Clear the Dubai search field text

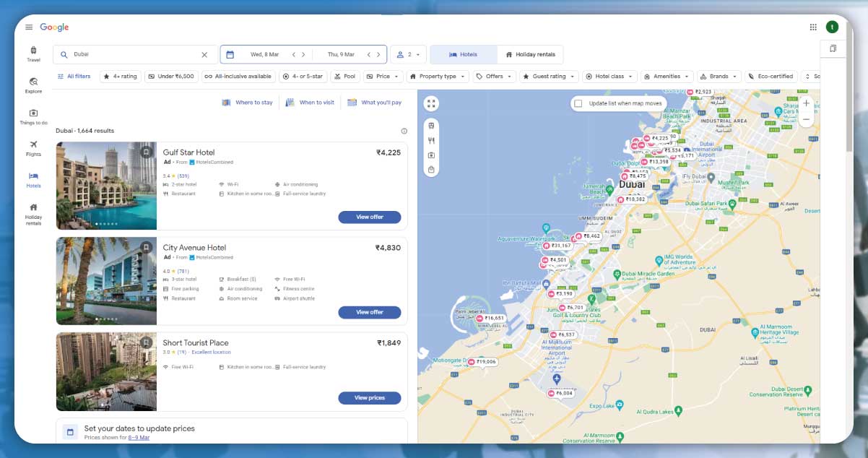point(204,55)
